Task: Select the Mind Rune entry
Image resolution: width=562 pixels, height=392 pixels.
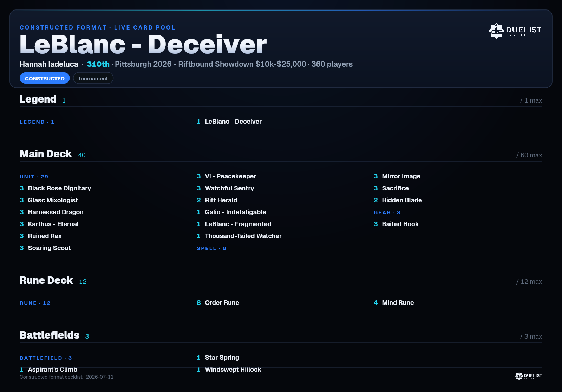Action: (x=394, y=303)
